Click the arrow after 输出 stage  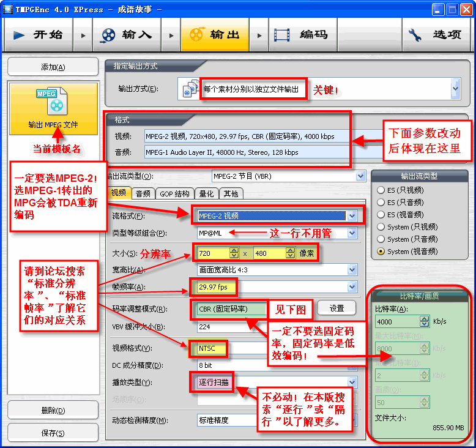click(259, 35)
